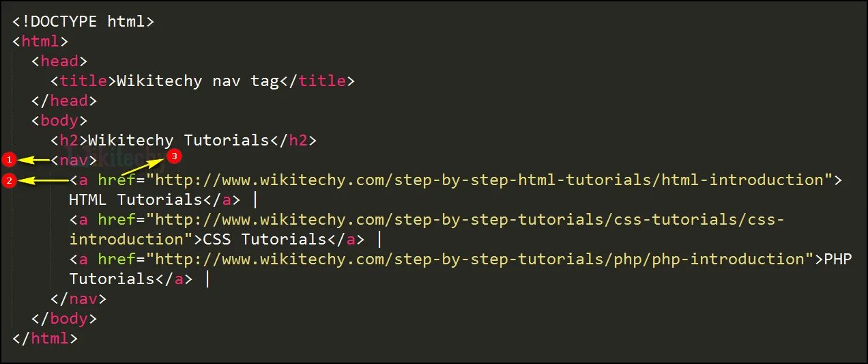This screenshot has height=364, width=868.
Task: Click the yellow arrow beside first anchor tag
Action: [x=44, y=181]
